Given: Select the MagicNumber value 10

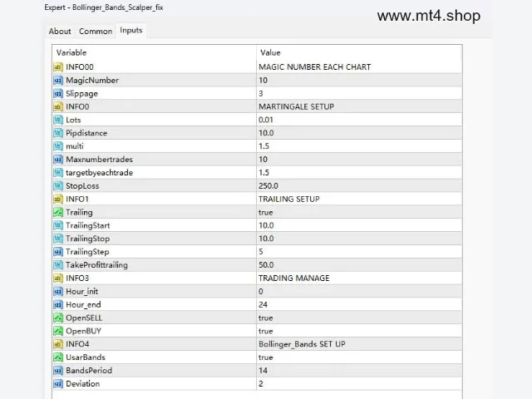Looking at the screenshot, I should tap(263, 81).
